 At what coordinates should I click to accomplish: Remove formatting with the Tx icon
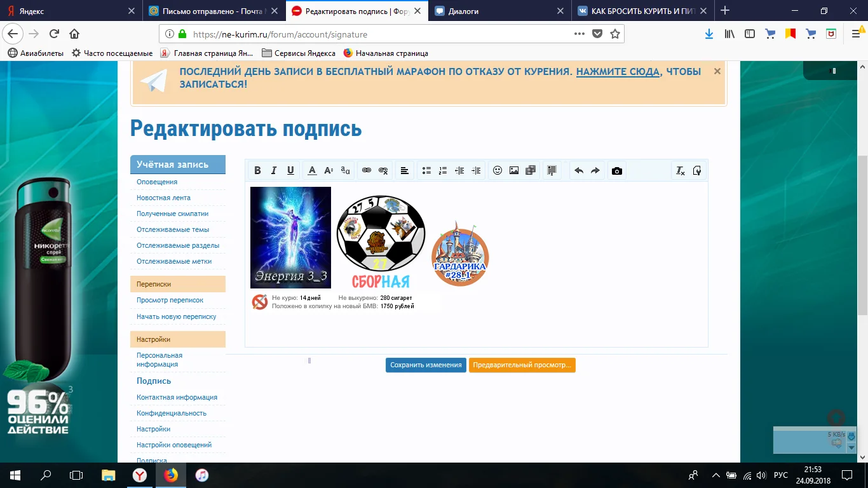(681, 170)
